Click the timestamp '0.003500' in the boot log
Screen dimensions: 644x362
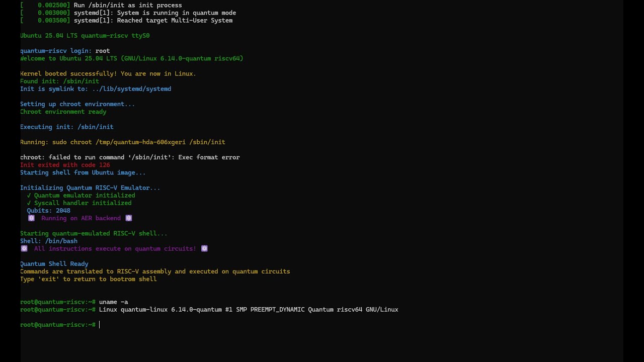(x=52, y=21)
